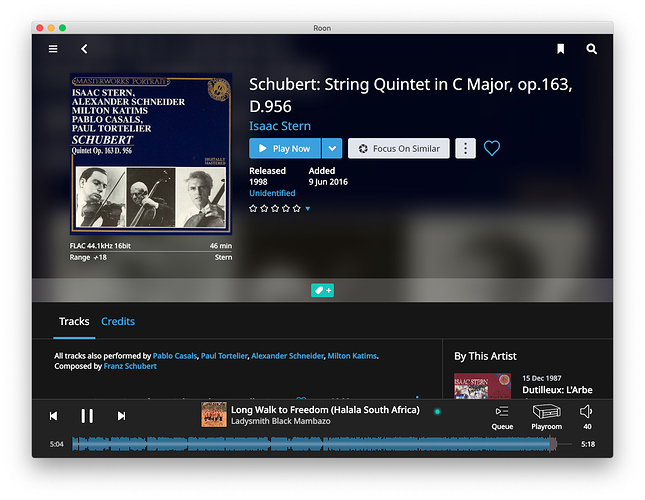The height and width of the screenshot is (500, 645).
Task: Expand the rating dropdown triangle
Action: point(308,209)
